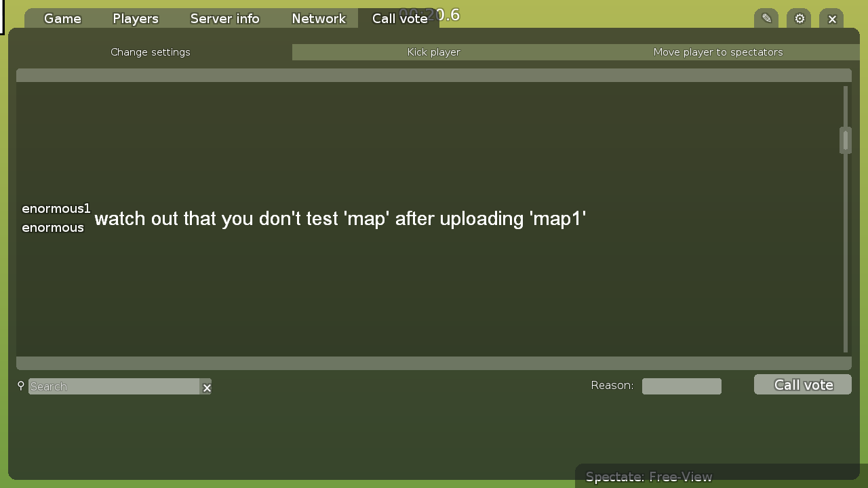
Task: Click Spectate: Free-View at the bottom
Action: [649, 476]
